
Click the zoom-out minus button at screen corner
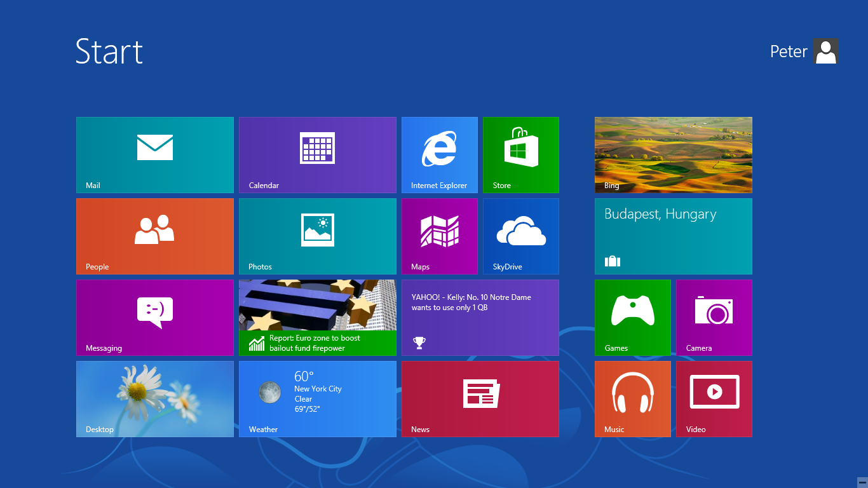(x=862, y=482)
